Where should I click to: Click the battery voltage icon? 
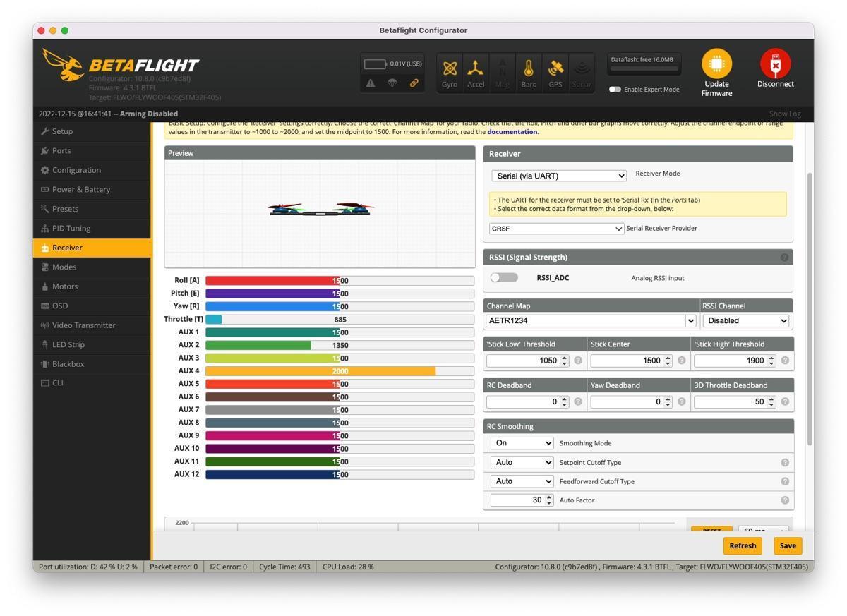pos(376,64)
